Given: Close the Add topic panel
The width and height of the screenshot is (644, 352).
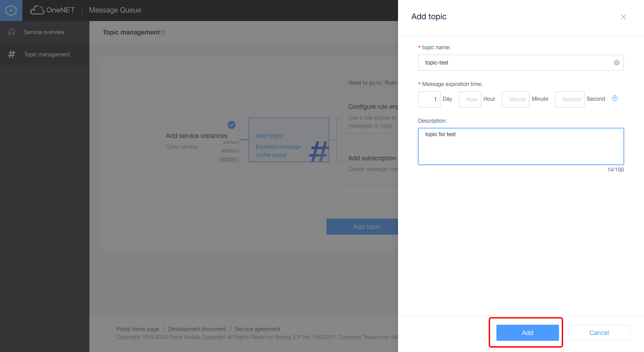Looking at the screenshot, I should point(623,17).
